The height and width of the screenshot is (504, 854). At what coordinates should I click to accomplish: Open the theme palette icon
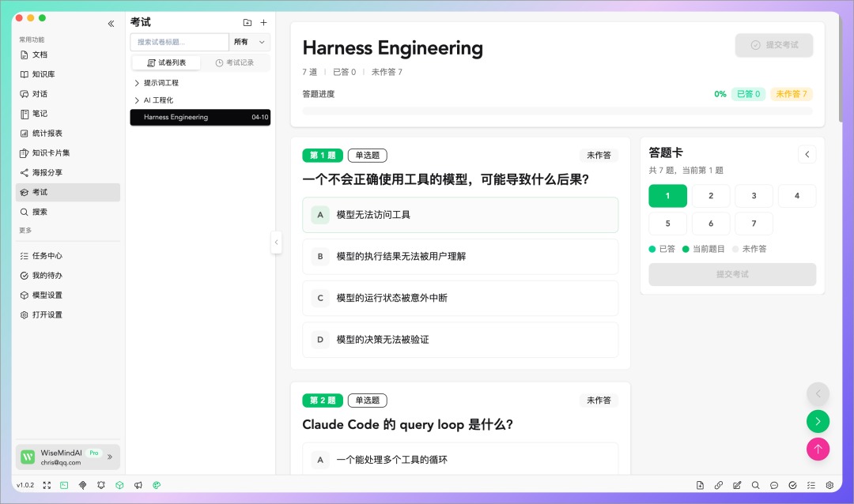coord(157,486)
